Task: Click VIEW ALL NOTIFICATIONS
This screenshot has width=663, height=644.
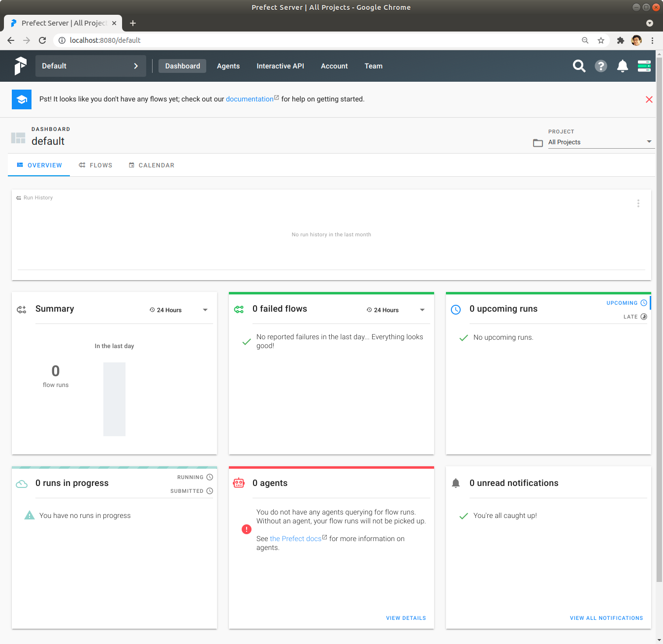Action: [606, 618]
